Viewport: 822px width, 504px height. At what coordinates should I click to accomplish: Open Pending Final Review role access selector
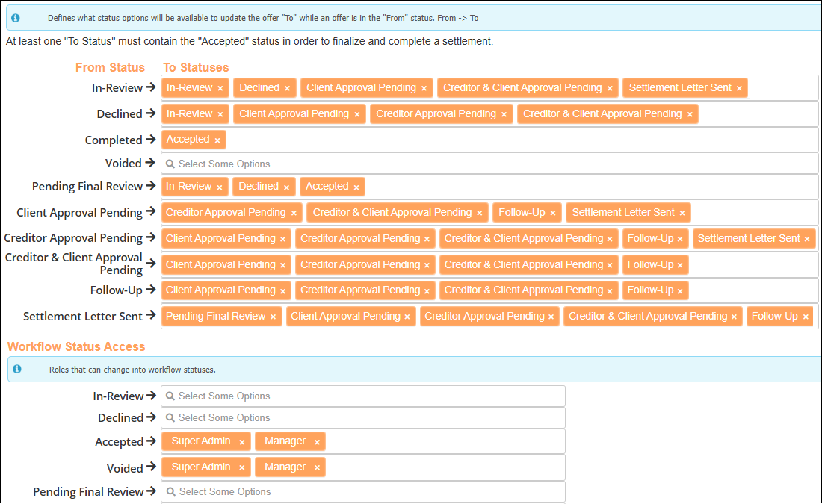[362, 492]
